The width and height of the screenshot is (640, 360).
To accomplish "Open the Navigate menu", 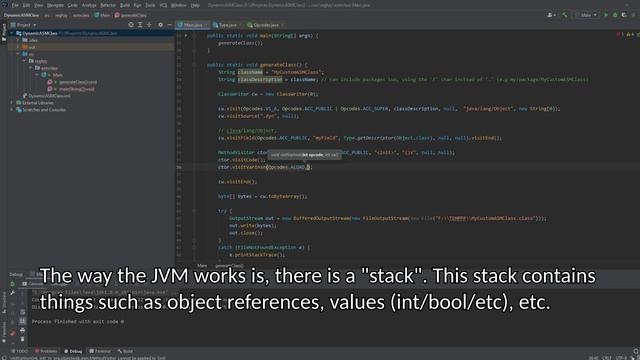I will point(55,5).
